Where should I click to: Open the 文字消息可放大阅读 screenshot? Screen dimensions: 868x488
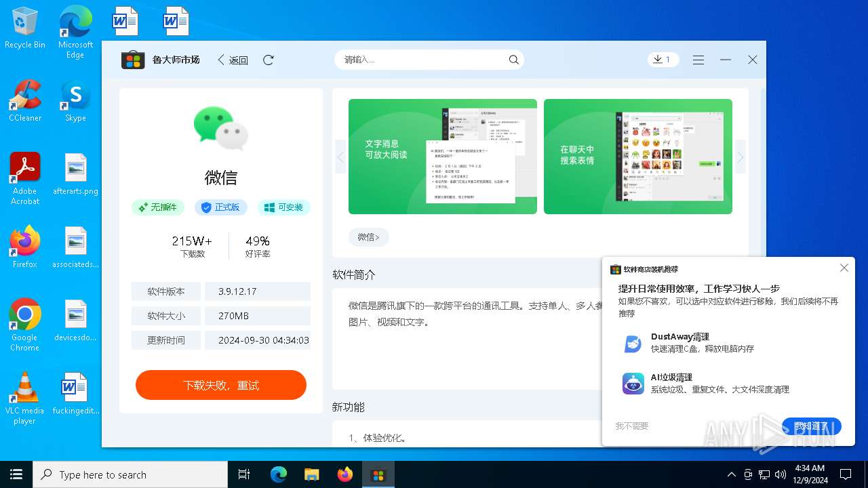click(443, 157)
